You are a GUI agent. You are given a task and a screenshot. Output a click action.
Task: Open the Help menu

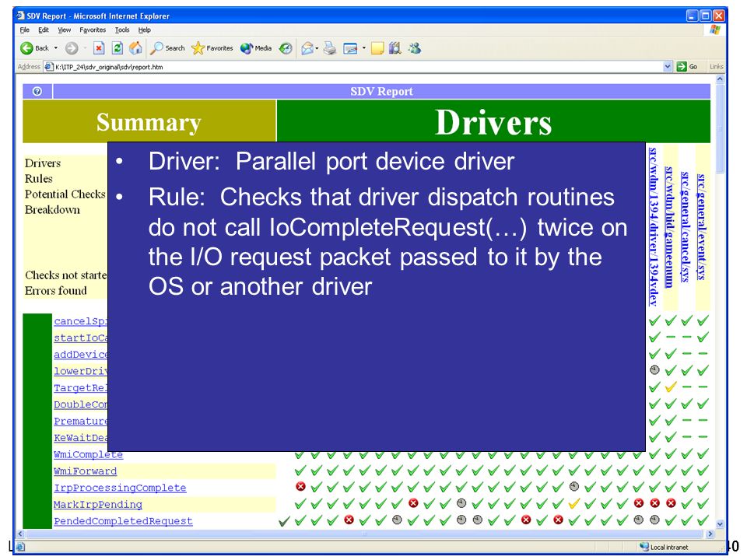(145, 30)
